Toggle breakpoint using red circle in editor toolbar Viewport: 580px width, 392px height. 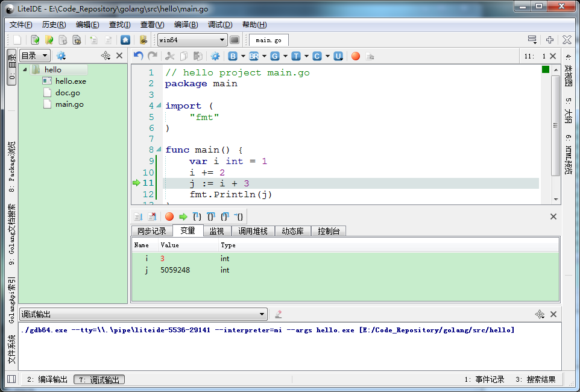pyautogui.click(x=356, y=56)
